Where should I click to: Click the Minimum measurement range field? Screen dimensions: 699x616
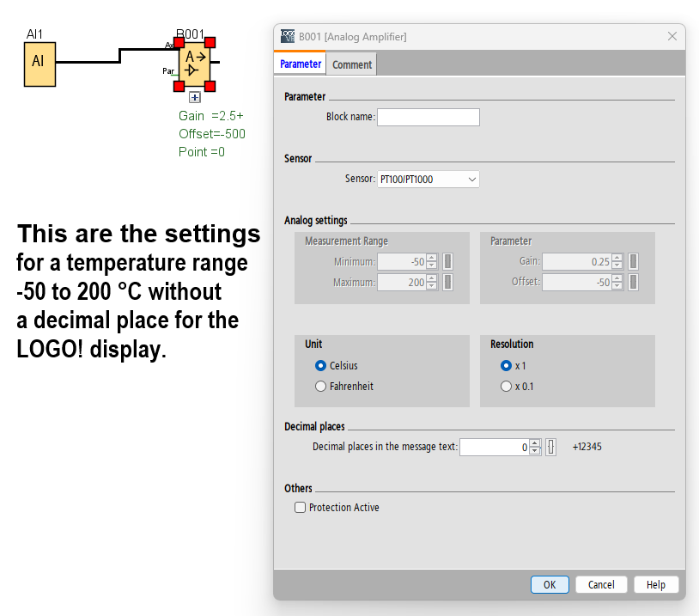coord(402,261)
